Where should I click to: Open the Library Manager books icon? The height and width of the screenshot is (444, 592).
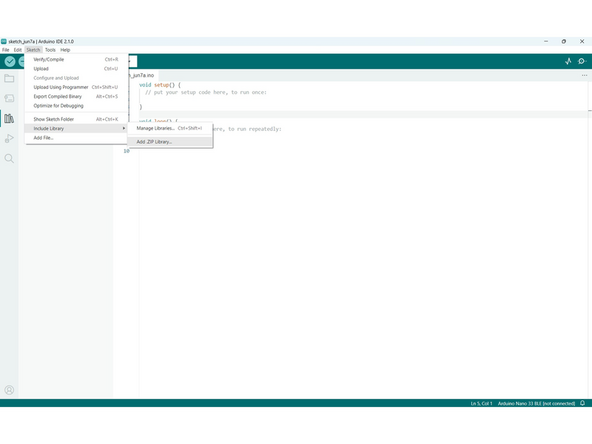(x=9, y=119)
